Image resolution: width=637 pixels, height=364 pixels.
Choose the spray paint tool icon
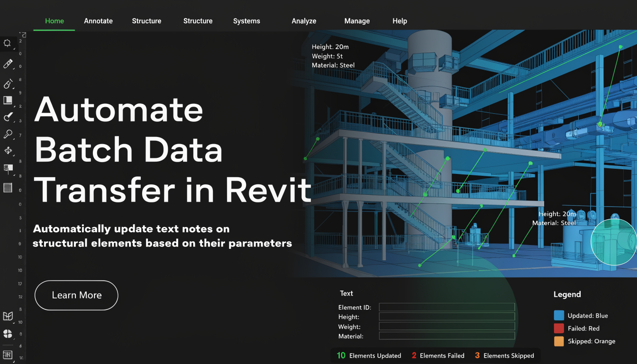pos(8,83)
